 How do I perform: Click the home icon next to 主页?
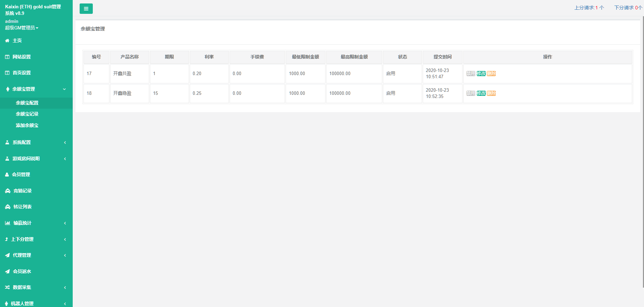7,41
